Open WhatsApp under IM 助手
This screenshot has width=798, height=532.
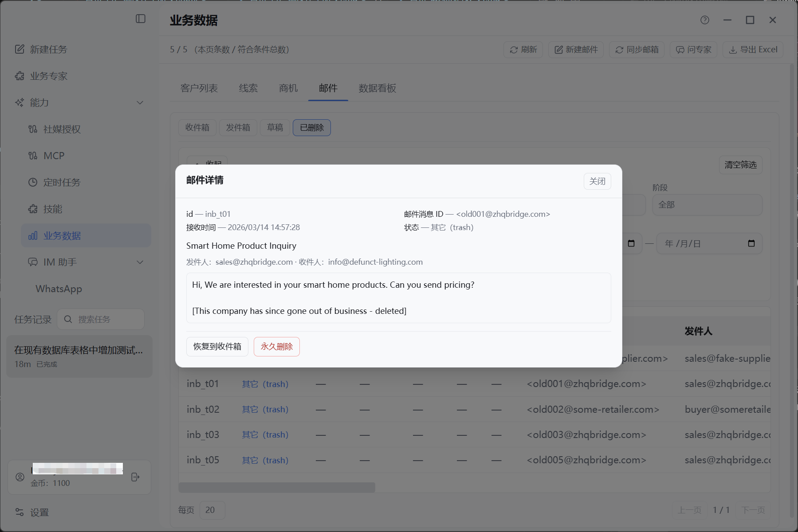[x=59, y=289]
